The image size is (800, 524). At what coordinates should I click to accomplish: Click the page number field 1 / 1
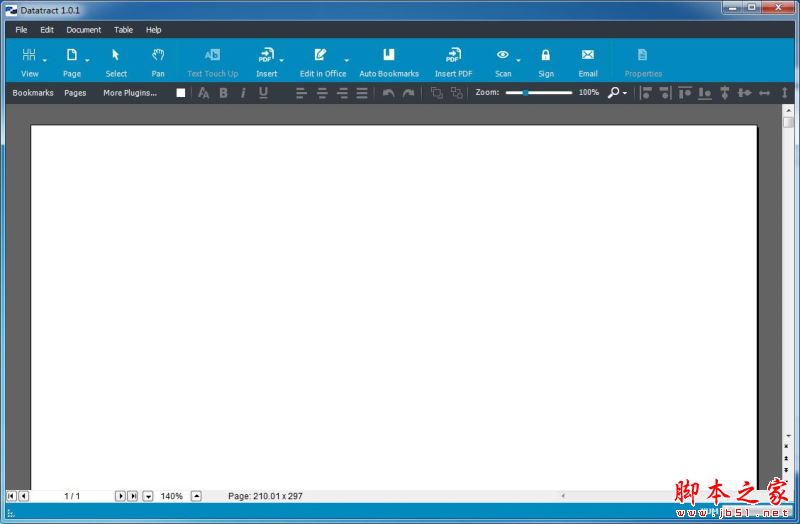[x=72, y=496]
